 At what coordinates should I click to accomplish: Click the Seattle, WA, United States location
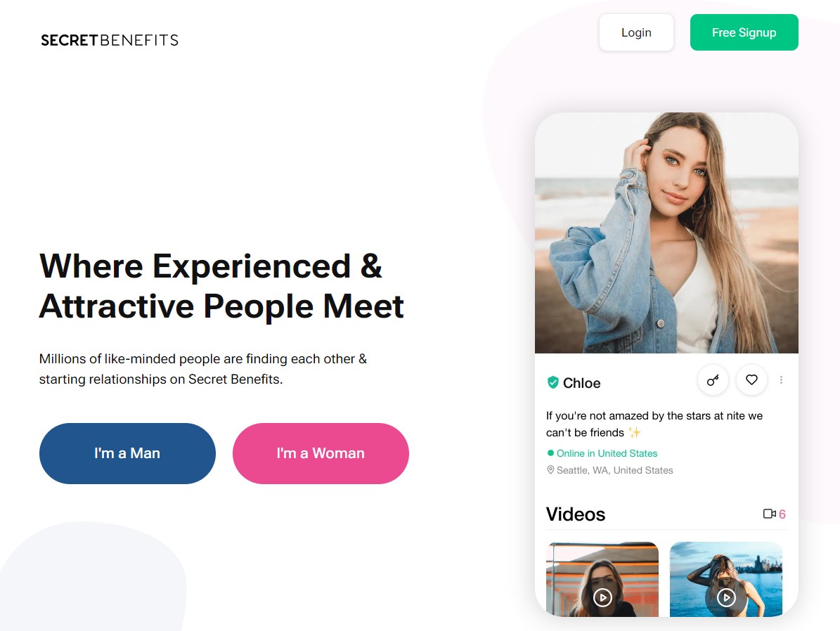pyautogui.click(x=615, y=470)
